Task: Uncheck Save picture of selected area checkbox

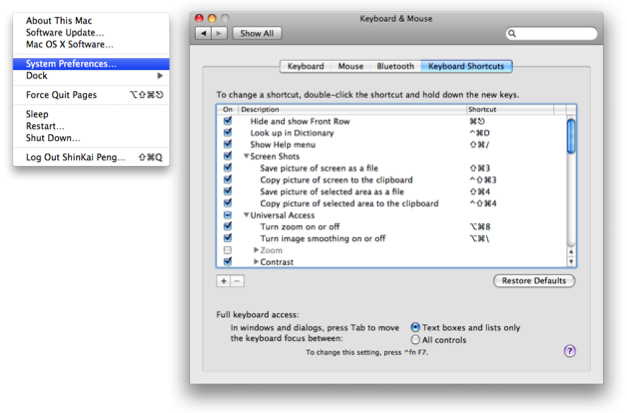Action: tap(228, 191)
